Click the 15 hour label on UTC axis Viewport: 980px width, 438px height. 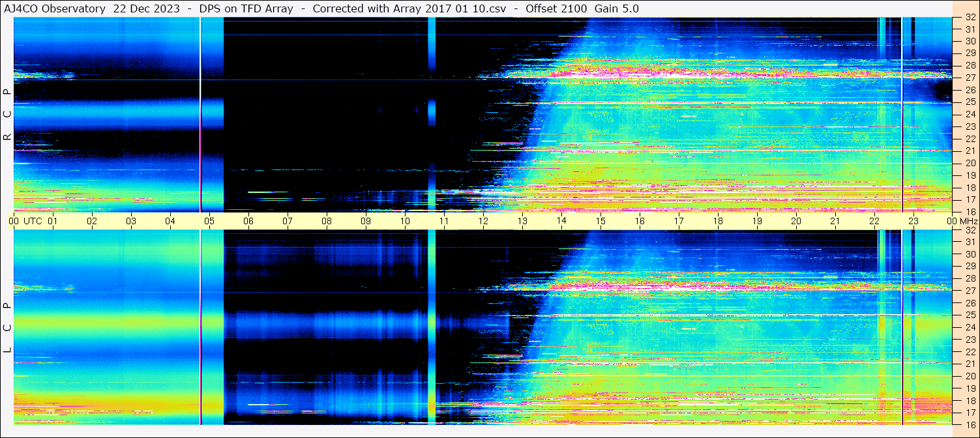pyautogui.click(x=601, y=221)
